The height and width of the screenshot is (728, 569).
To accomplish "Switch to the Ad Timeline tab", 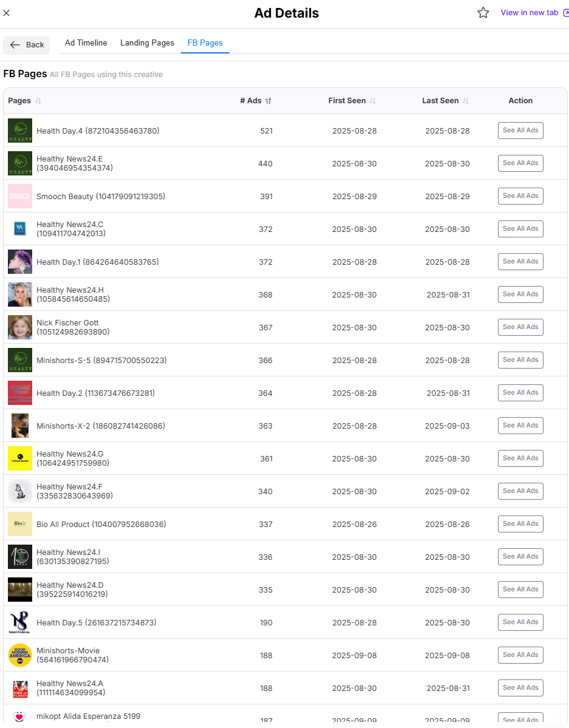I will coord(86,43).
